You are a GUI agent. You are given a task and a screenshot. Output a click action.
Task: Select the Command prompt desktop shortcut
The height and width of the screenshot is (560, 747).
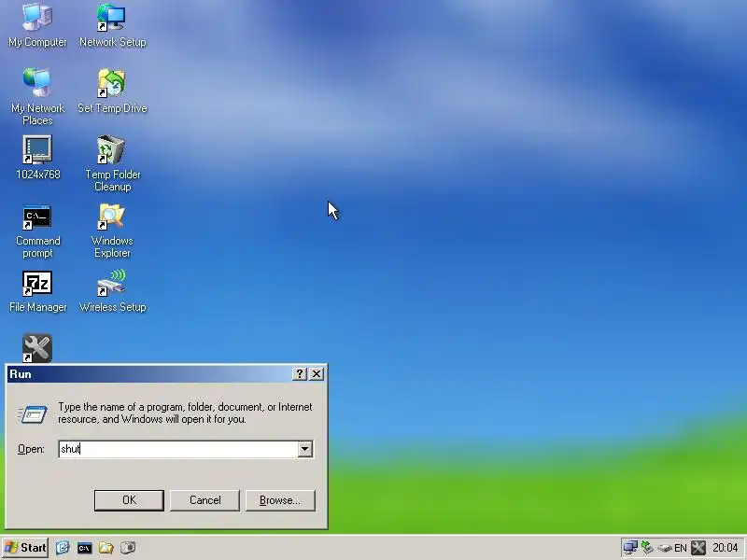coord(37,231)
